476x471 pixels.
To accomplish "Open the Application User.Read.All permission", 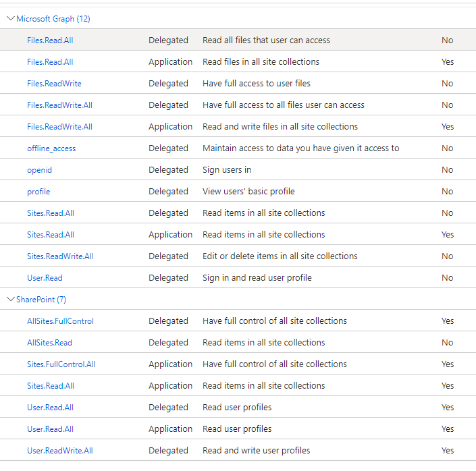I will 50,428.
